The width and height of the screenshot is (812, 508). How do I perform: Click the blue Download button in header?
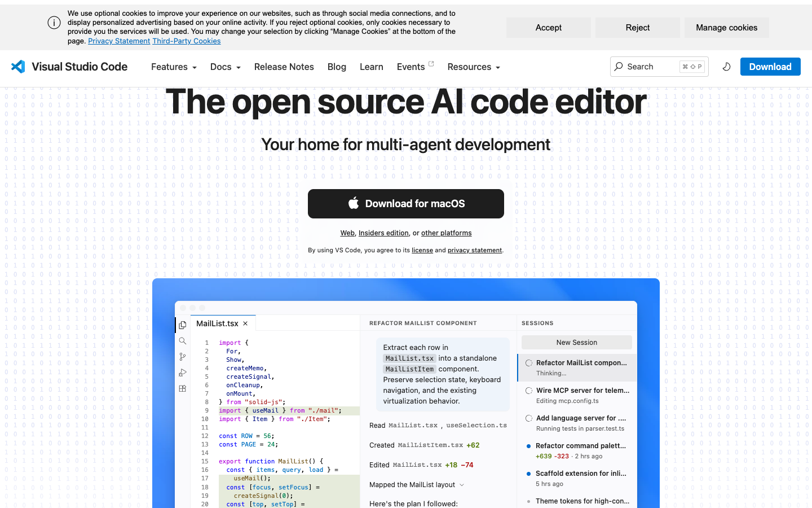[x=770, y=67]
